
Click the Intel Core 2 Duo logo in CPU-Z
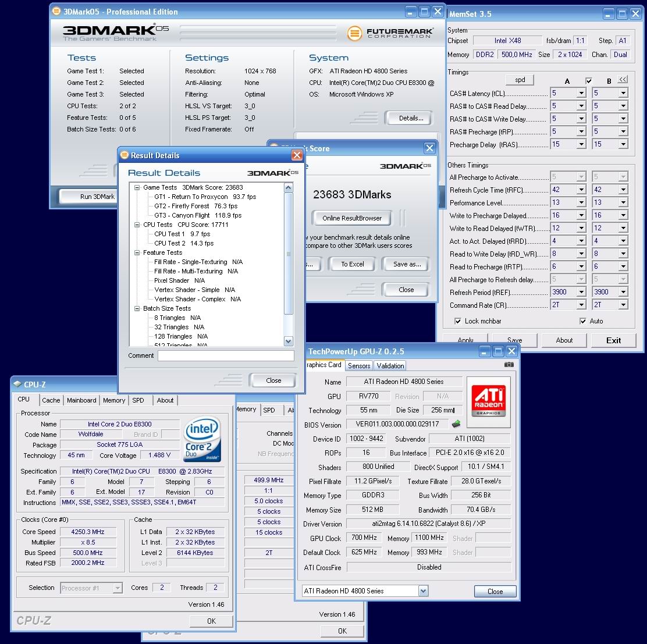point(202,439)
